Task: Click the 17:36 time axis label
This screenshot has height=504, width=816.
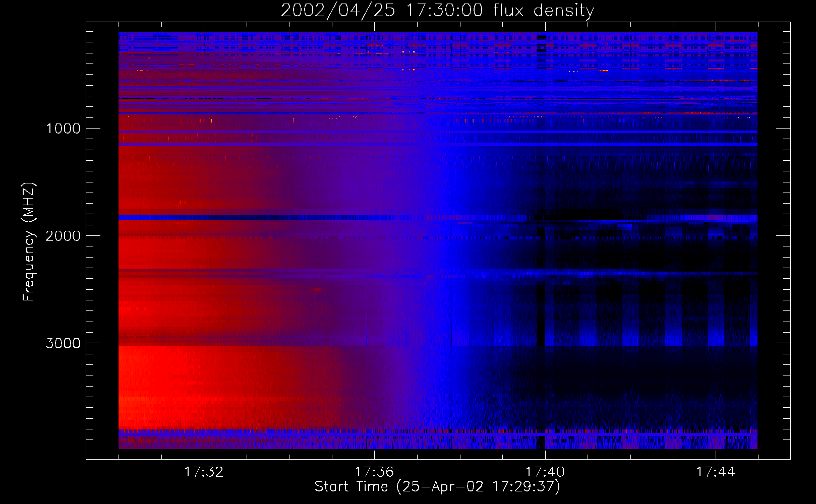Action: click(x=374, y=472)
